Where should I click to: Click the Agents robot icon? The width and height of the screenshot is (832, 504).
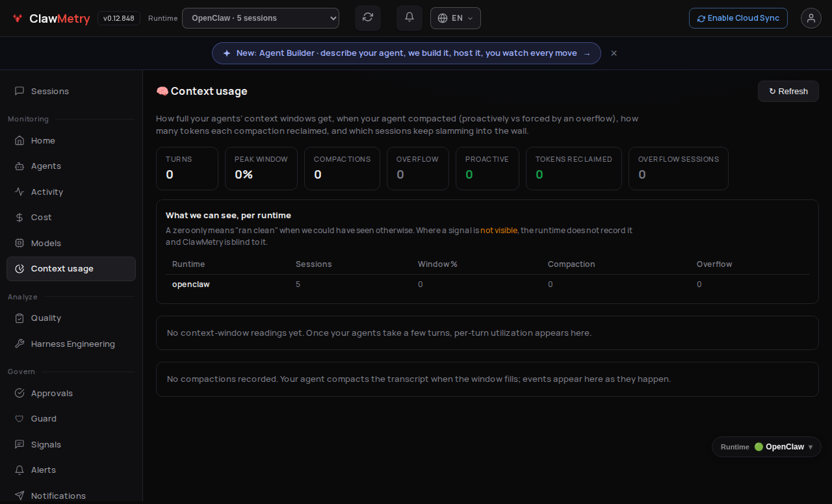click(x=19, y=166)
